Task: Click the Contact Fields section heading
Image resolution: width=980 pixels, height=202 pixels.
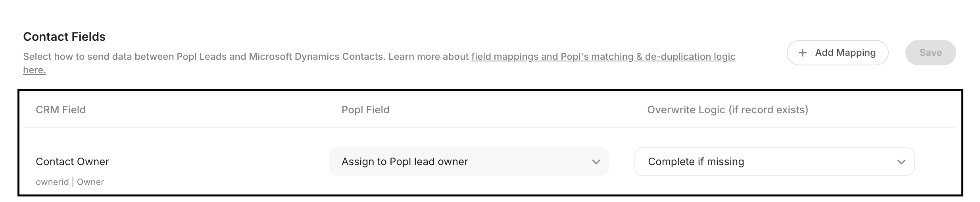Action: coord(64,37)
